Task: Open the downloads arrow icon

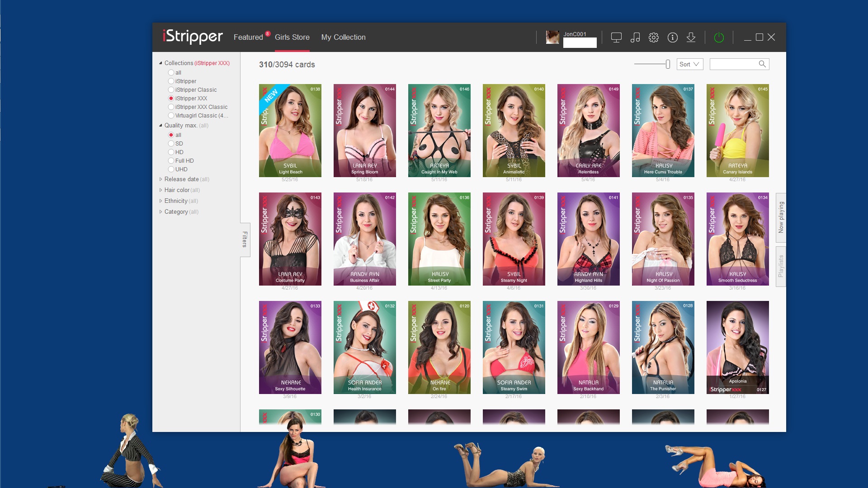Action: click(x=691, y=38)
